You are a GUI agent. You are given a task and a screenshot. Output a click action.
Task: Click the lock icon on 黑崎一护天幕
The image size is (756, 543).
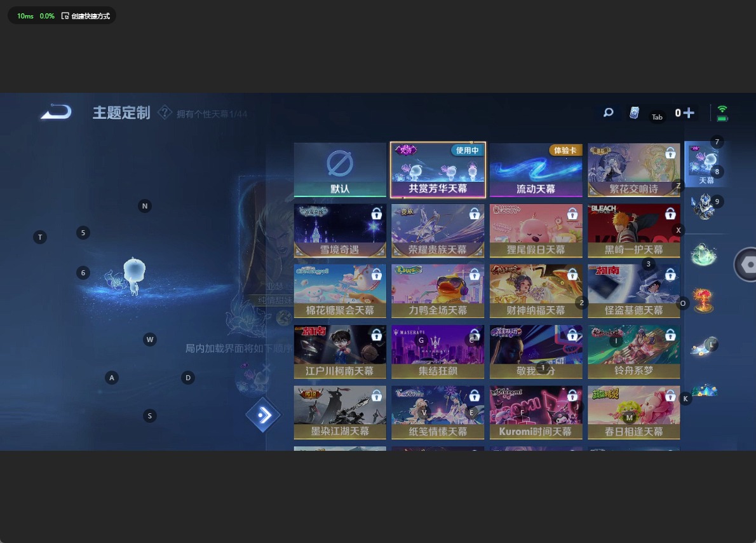[670, 214]
